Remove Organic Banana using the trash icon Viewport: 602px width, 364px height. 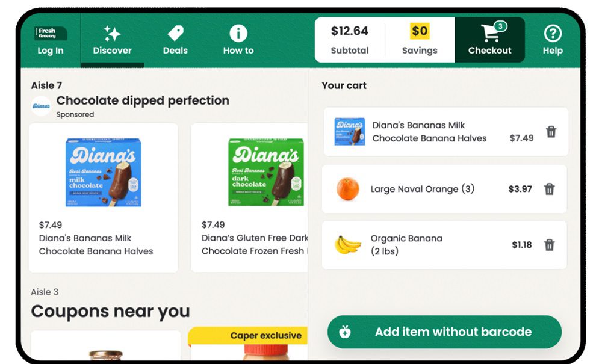point(550,244)
